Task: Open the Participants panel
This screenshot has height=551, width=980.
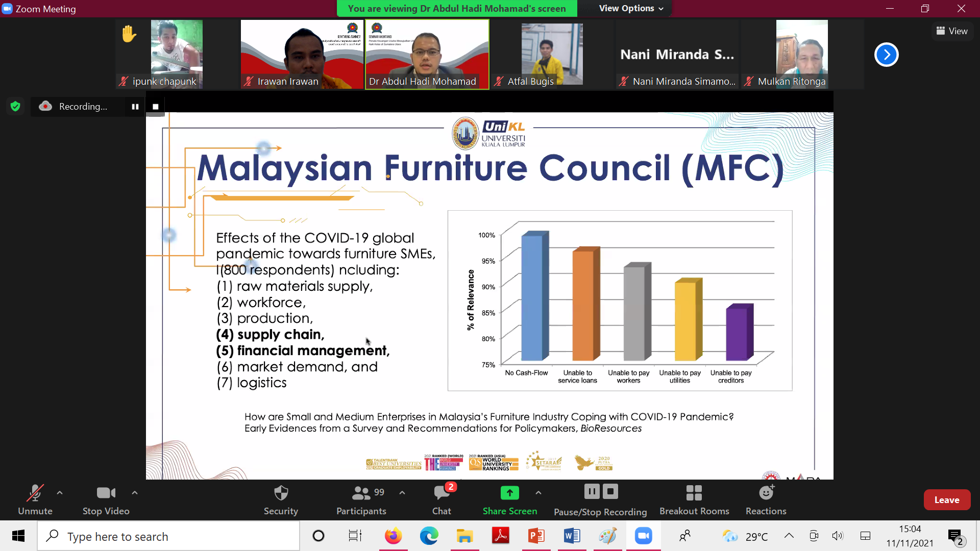Action: [x=361, y=500]
